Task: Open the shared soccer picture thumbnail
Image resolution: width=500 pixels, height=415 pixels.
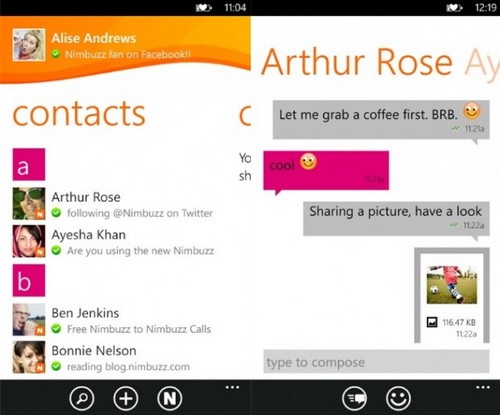Action: coord(452,285)
